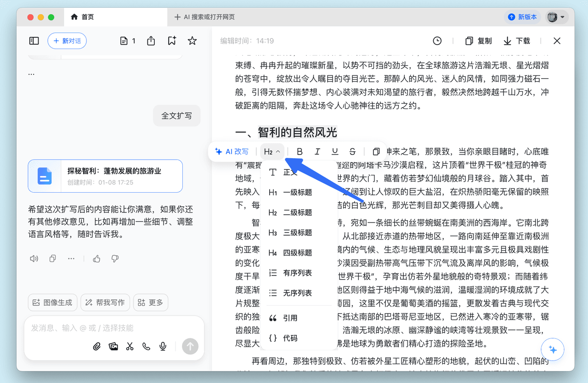Play response aloud with speaker icon
The width and height of the screenshot is (588, 383).
tap(34, 259)
